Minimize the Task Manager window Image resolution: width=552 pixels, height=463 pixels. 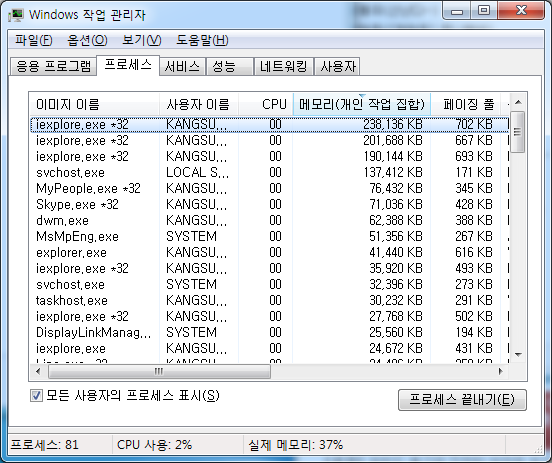pos(457,11)
